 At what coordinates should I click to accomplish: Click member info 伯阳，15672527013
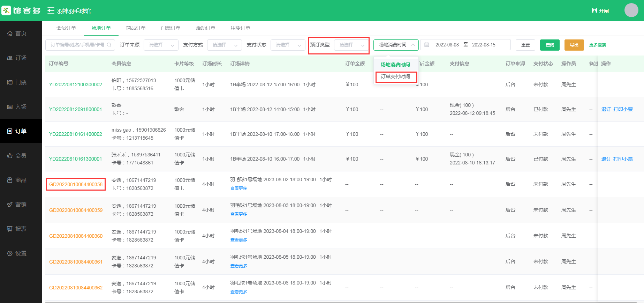(134, 80)
